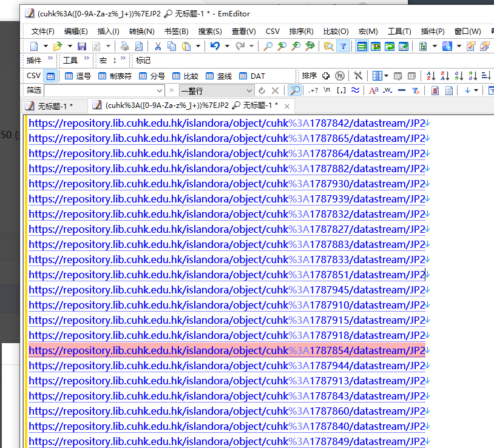Open the 搜索(S) menu
Screen dimensions: 494x448
[x=210, y=32]
